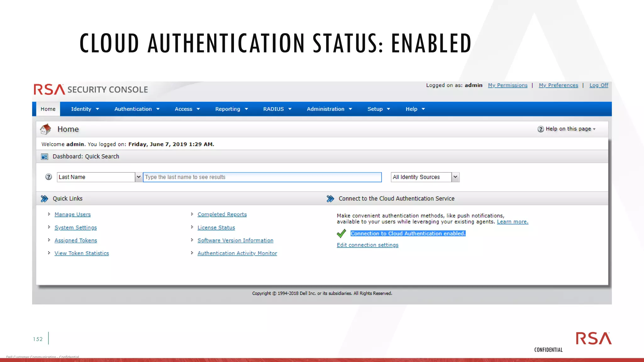Open the Assigned Tokens link
The image size is (644, 362).
coord(76,240)
